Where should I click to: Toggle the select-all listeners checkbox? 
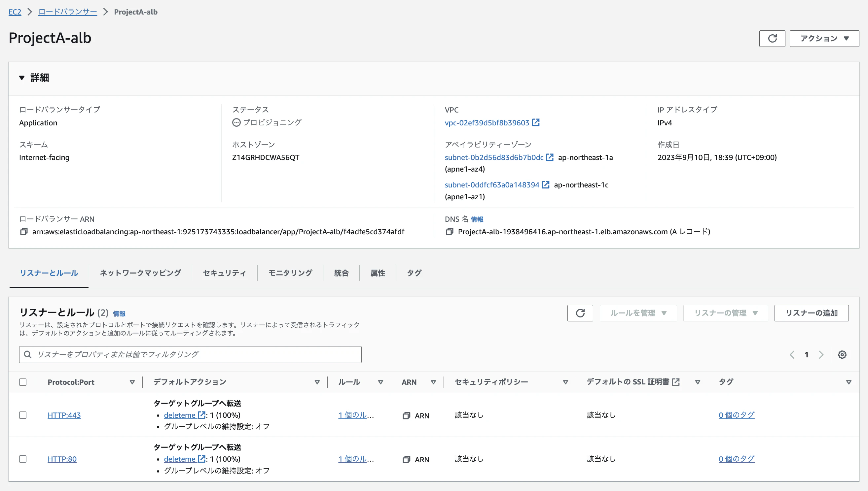[23, 382]
